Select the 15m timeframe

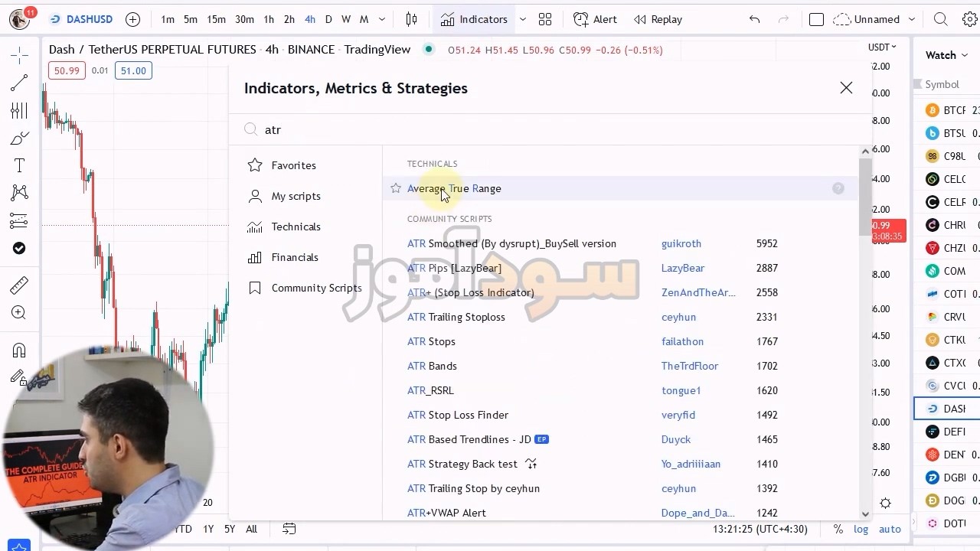(217, 19)
